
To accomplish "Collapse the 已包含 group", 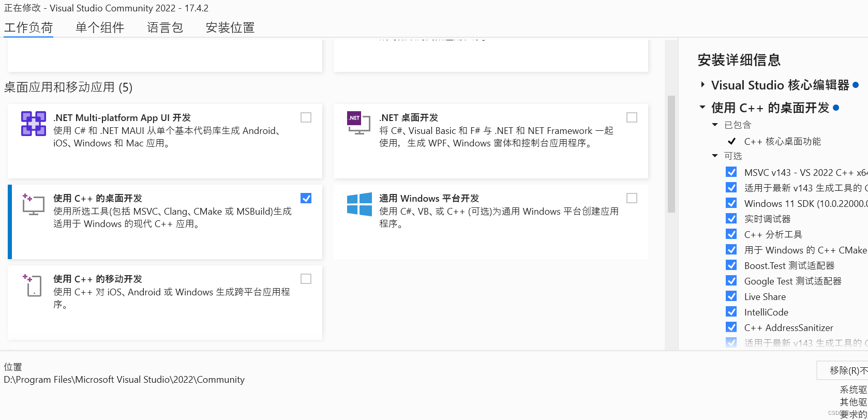I will pos(715,125).
